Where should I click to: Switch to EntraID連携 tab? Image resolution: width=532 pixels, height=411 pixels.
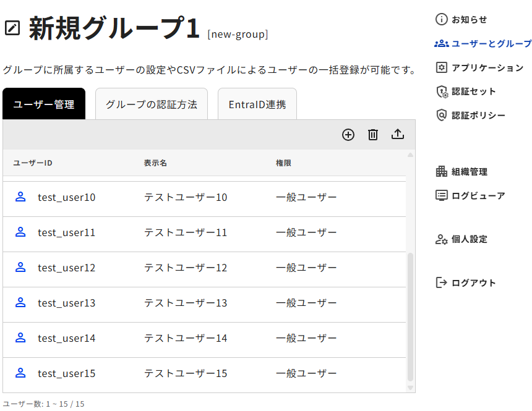coord(257,104)
